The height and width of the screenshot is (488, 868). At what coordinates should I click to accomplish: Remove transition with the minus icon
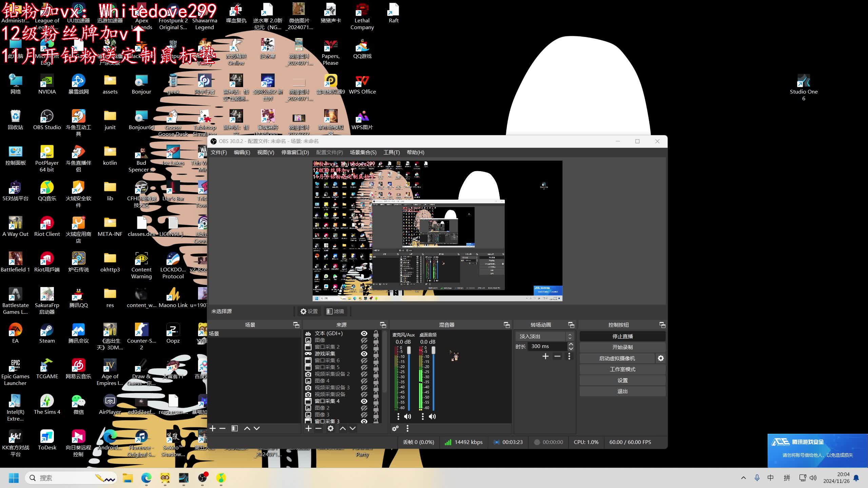click(557, 356)
